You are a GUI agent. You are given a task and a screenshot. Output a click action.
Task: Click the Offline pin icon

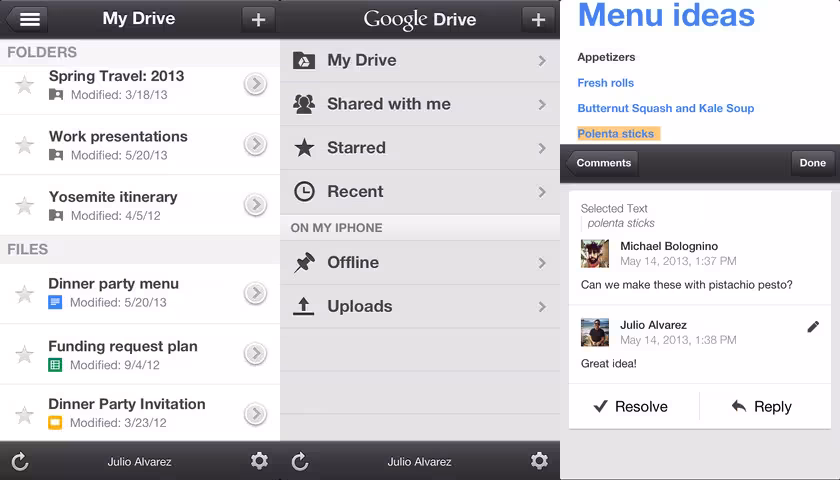point(304,262)
